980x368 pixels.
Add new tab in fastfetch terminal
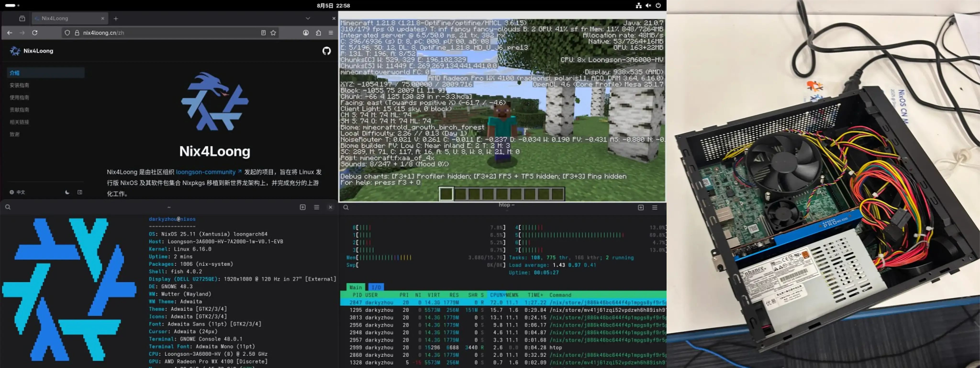point(303,207)
